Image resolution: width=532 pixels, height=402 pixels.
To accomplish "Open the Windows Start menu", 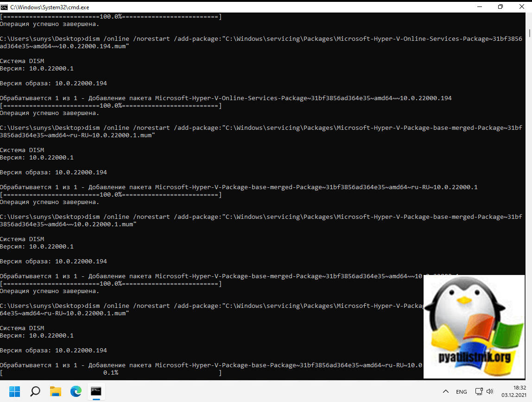I will pyautogui.click(x=14, y=391).
